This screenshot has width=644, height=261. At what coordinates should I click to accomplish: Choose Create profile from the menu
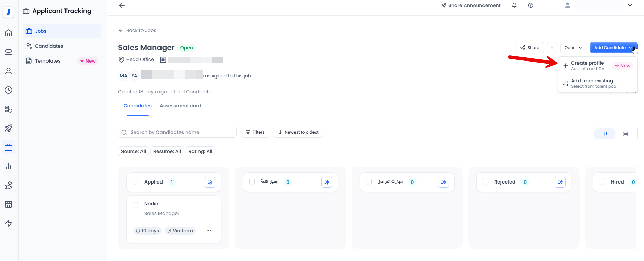pos(587,65)
